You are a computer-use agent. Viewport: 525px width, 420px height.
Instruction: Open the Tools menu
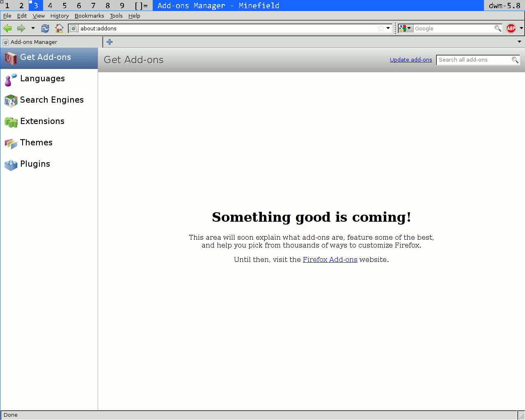click(x=116, y=16)
